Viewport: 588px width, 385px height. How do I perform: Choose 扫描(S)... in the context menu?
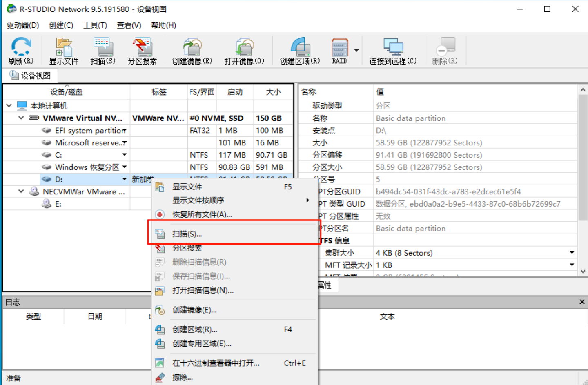(187, 234)
